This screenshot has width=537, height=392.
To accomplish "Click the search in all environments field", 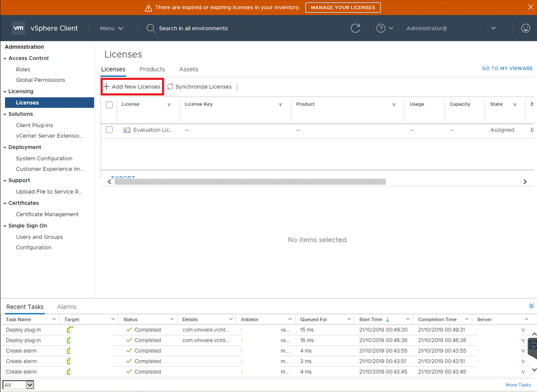I will pyautogui.click(x=193, y=28).
